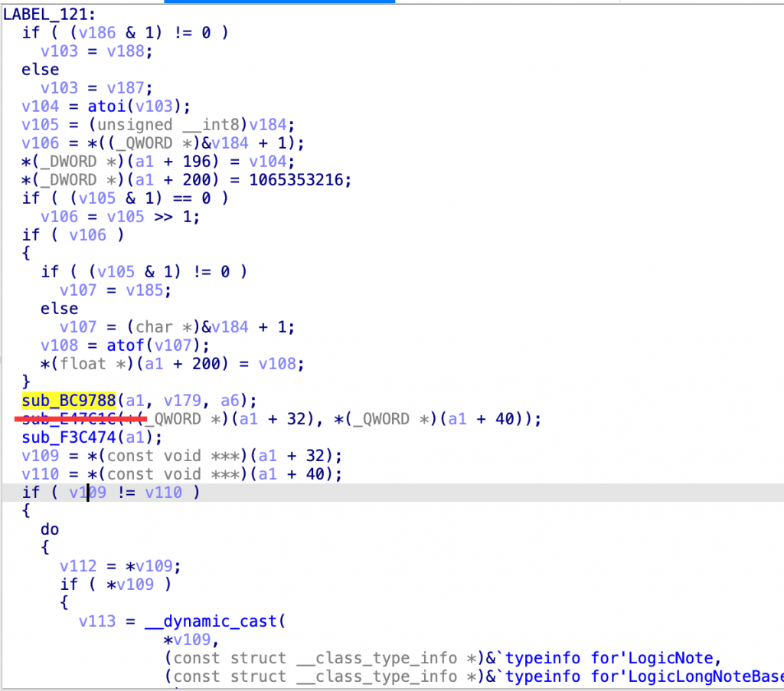
Task: Click v113 variable before __dynamic_cast
Action: 97,621
